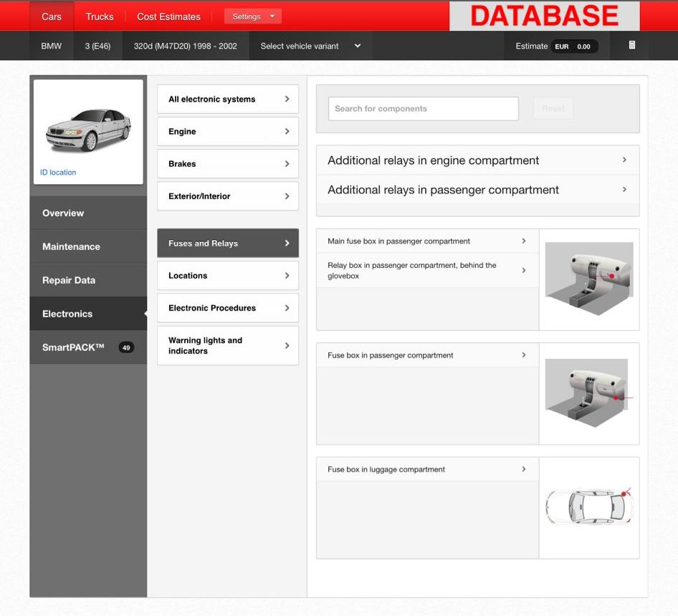Open the Select vehicle variant dropdown

click(x=310, y=46)
